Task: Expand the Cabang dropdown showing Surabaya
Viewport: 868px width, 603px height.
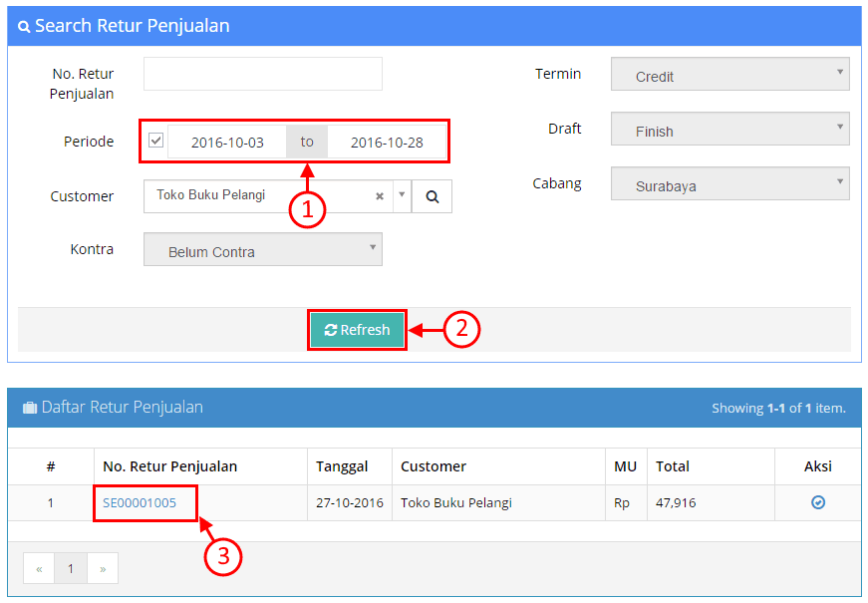Action: pyautogui.click(x=729, y=184)
